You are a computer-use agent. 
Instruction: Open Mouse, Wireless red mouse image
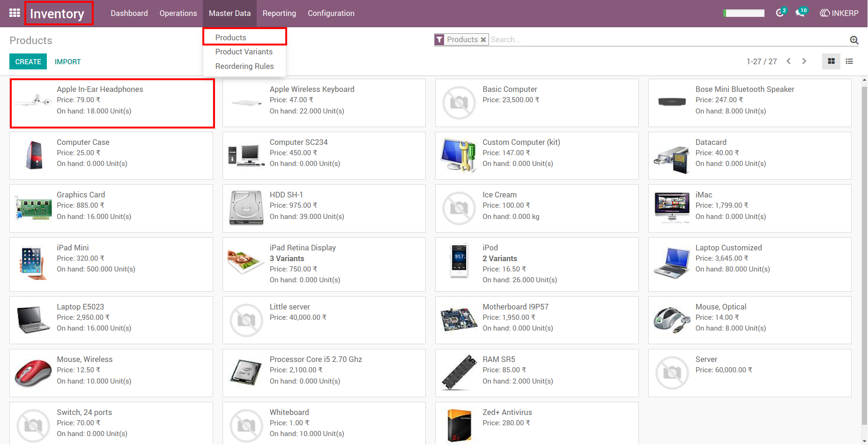[x=33, y=373]
